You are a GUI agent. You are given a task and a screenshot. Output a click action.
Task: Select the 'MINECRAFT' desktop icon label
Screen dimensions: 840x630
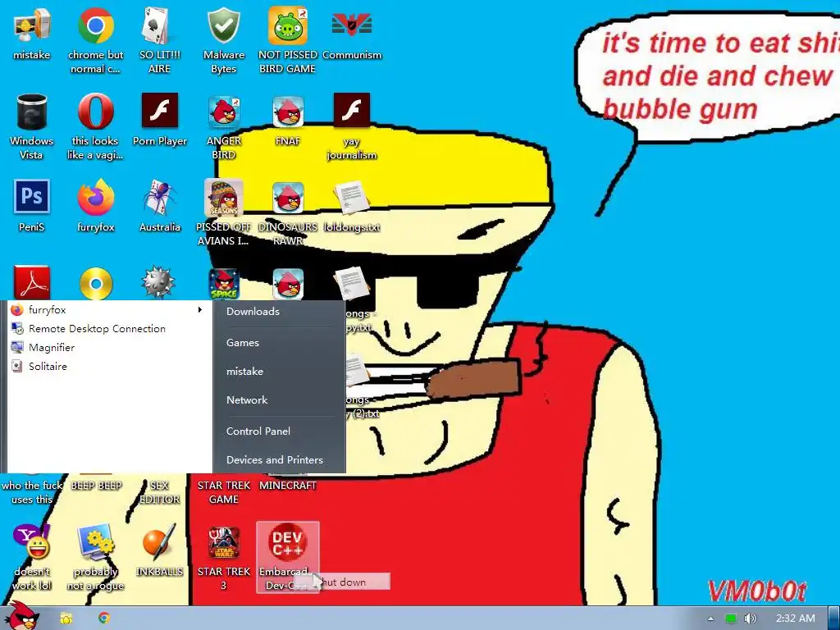[288, 486]
